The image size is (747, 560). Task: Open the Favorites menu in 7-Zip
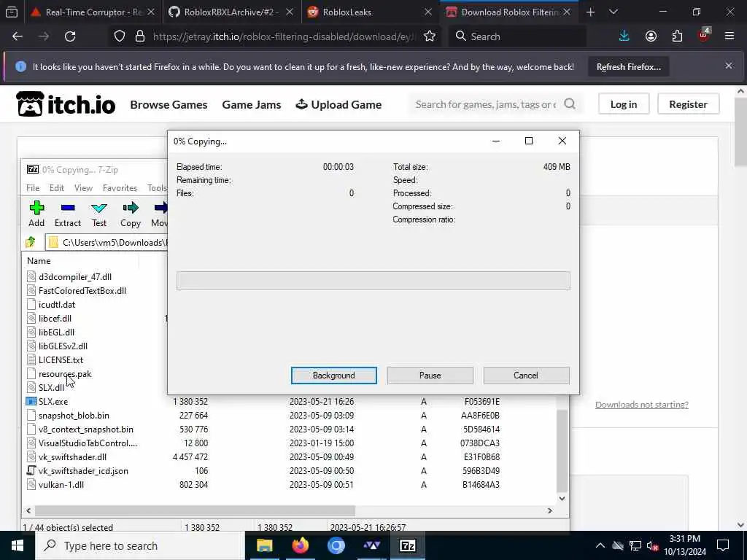pyautogui.click(x=120, y=188)
